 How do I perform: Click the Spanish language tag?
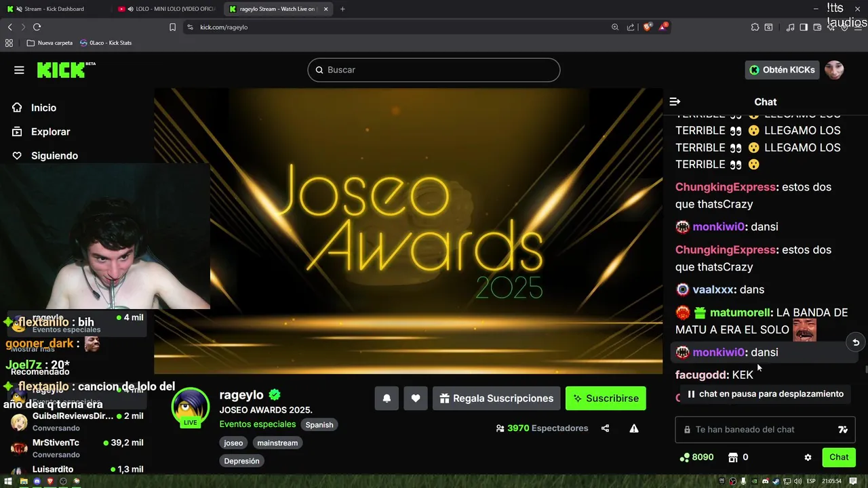(x=319, y=425)
